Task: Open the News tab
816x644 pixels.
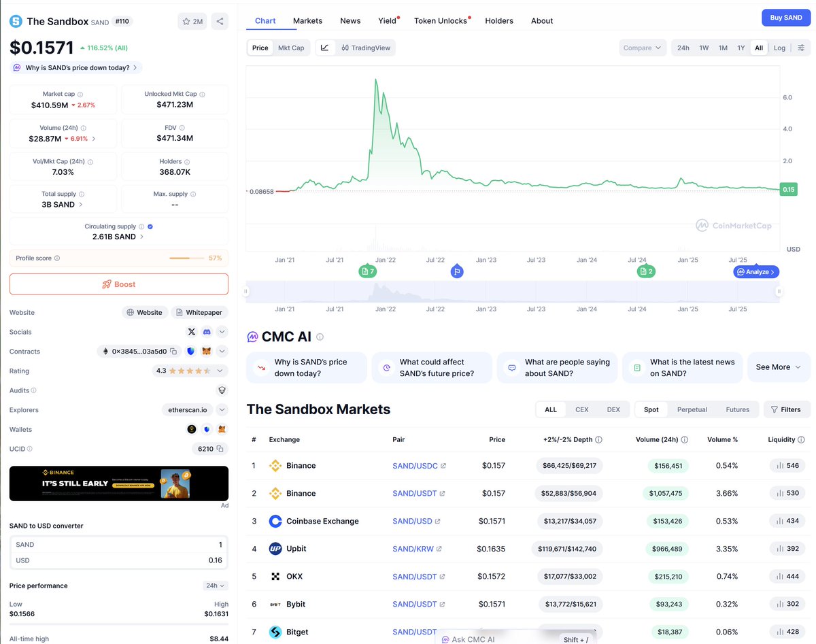Action: pos(350,20)
